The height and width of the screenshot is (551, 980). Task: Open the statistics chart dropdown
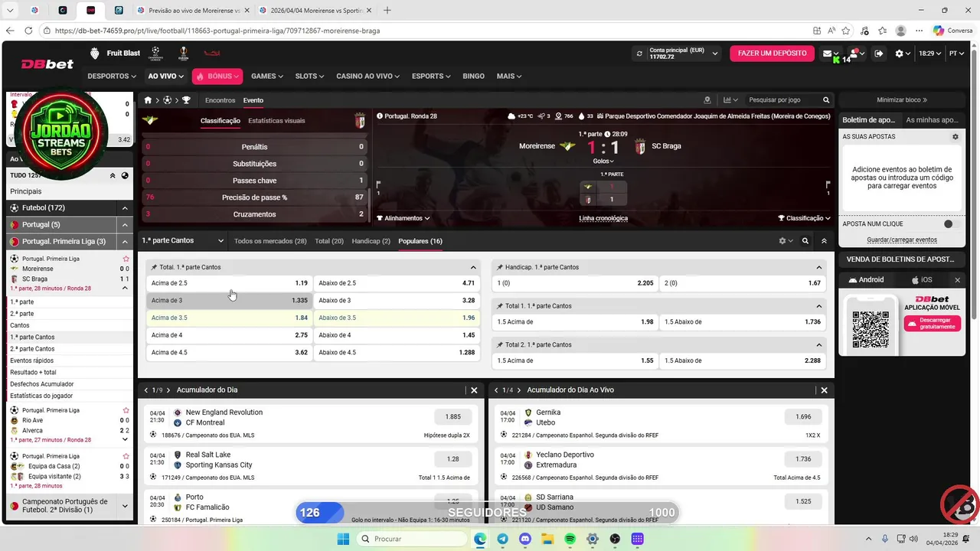(x=730, y=100)
